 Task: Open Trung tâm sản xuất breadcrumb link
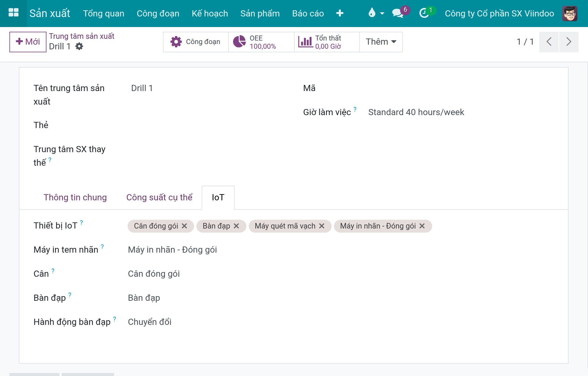[81, 36]
